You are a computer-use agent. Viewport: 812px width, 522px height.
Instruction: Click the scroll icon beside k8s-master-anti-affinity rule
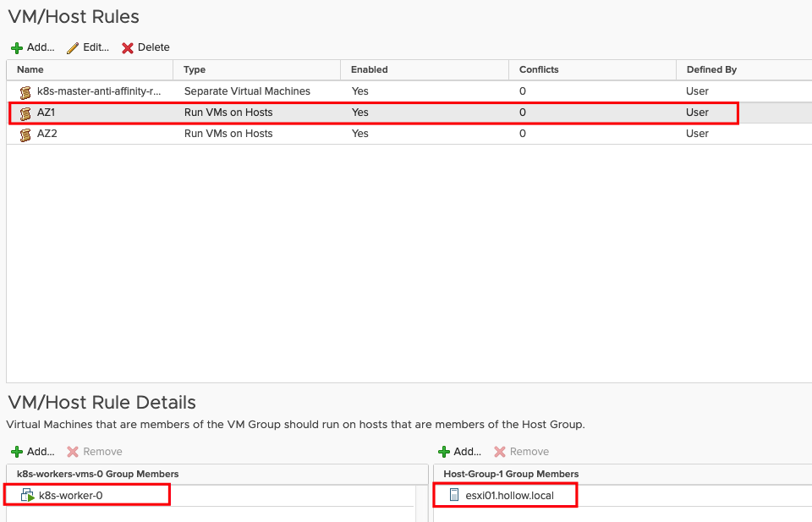[25, 91]
